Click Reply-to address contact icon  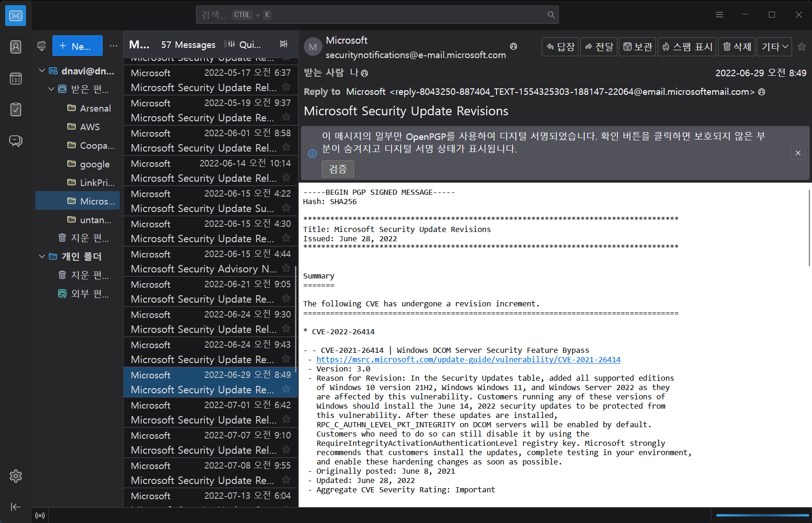[761, 92]
